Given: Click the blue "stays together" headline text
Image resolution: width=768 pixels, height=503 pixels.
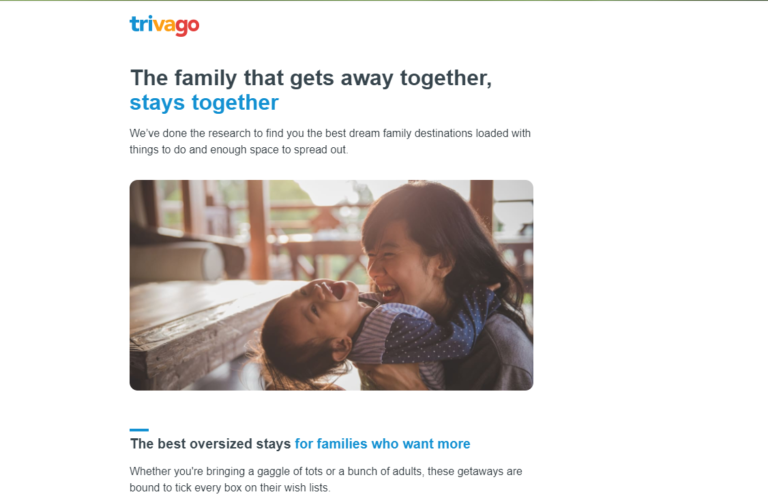Looking at the screenshot, I should pos(204,103).
